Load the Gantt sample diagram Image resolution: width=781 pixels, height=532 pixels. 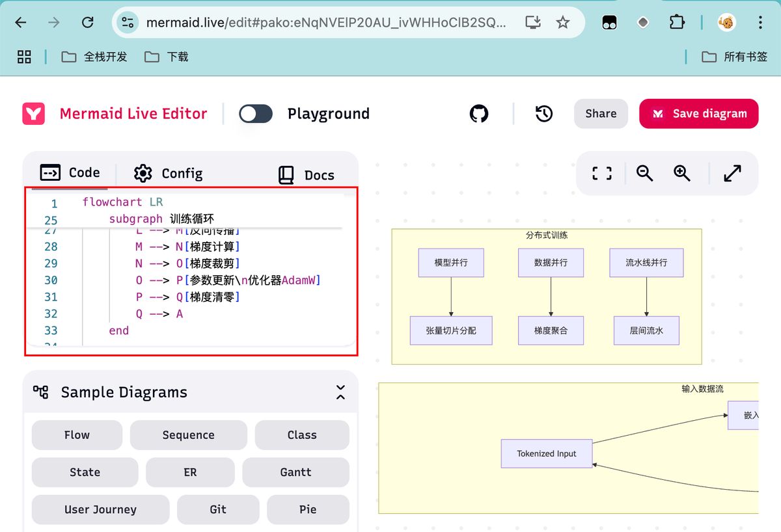pos(295,472)
